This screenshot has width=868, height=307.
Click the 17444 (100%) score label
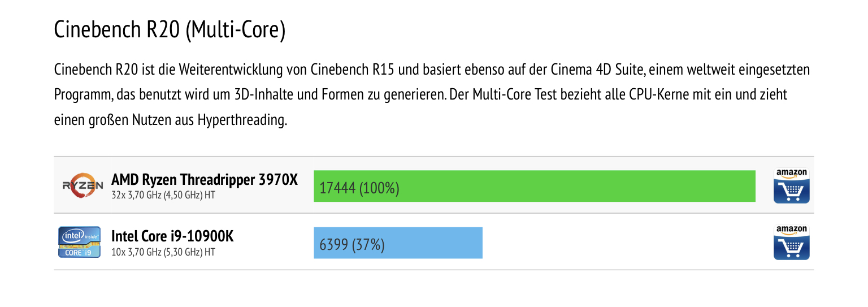tap(359, 188)
